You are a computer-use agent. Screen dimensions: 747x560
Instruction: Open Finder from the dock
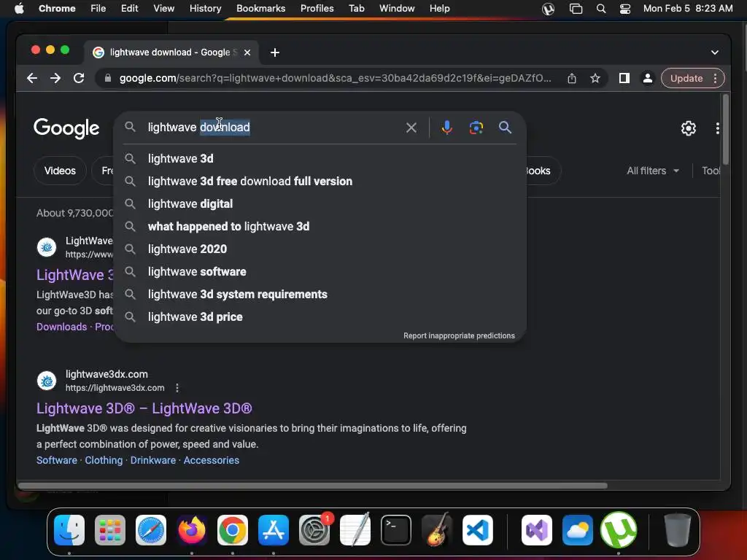pyautogui.click(x=69, y=530)
